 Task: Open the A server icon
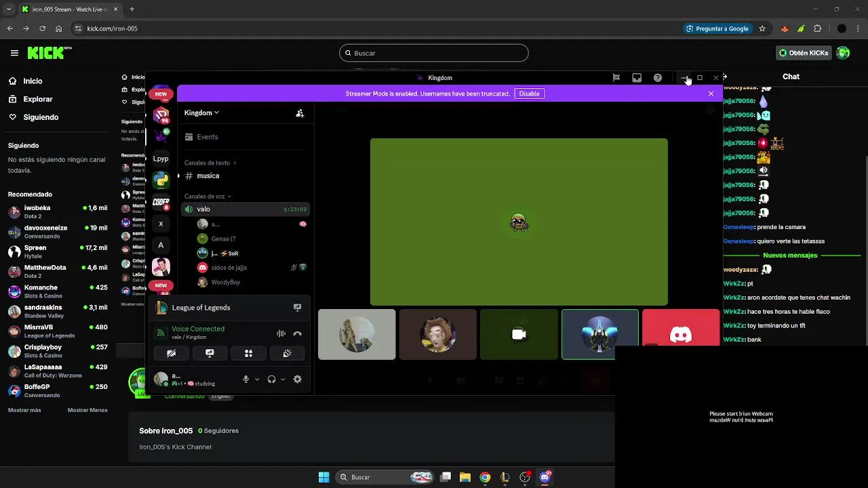[161, 245]
